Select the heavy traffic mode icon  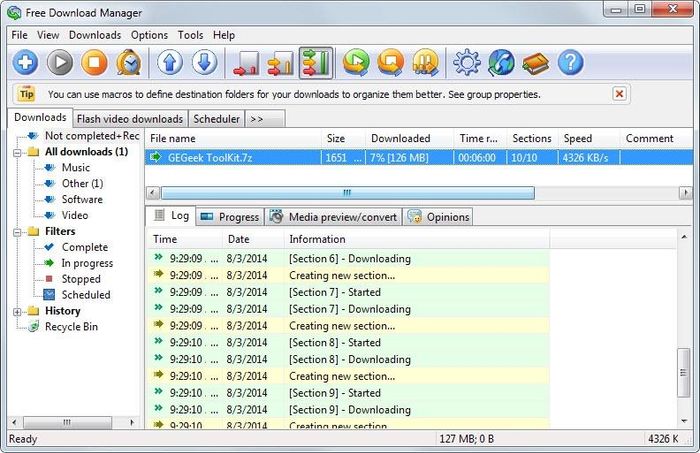pos(315,63)
